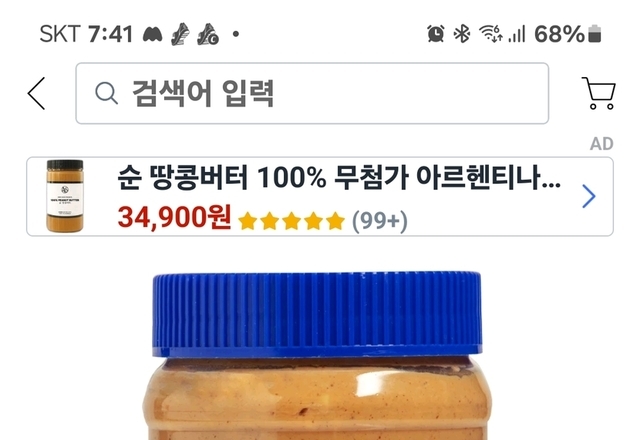640x440 pixels.
Task: Open the shopping cart
Action: (x=599, y=93)
